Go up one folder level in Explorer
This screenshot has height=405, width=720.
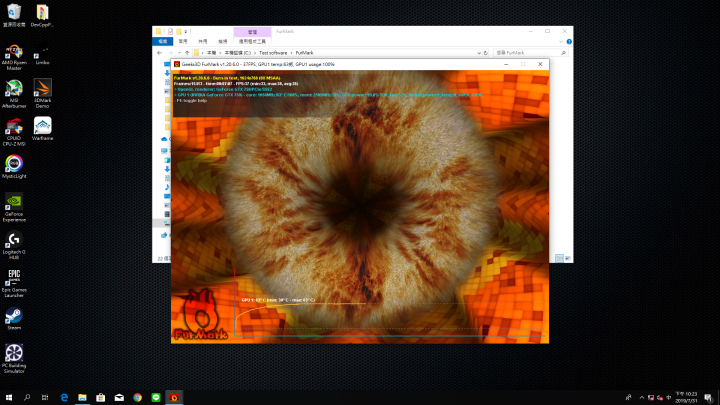pos(187,53)
